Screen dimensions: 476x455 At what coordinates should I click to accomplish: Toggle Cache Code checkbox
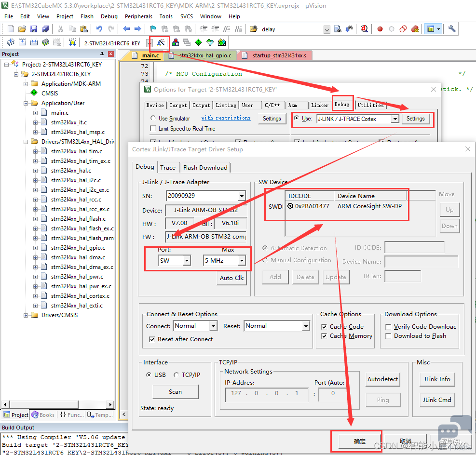[x=324, y=327]
